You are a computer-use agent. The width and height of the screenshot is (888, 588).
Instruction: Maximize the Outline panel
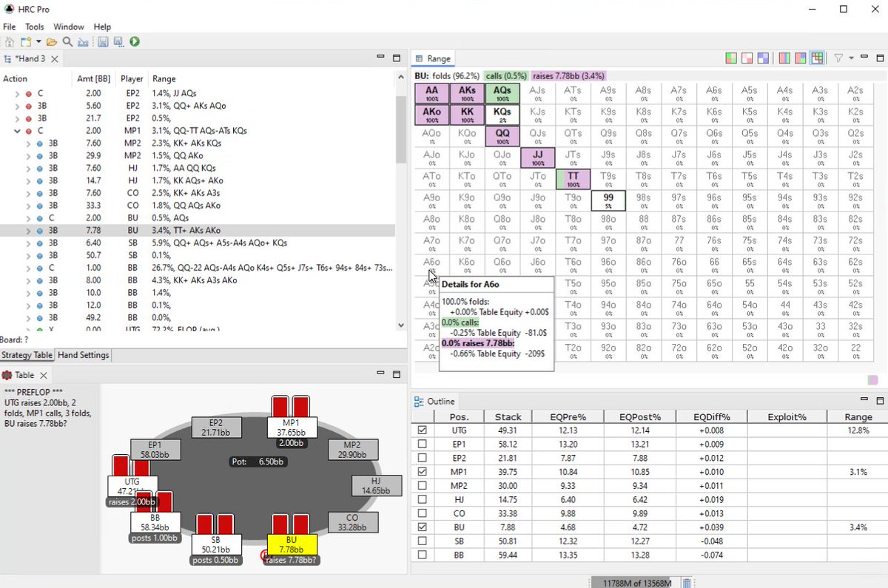(880, 401)
